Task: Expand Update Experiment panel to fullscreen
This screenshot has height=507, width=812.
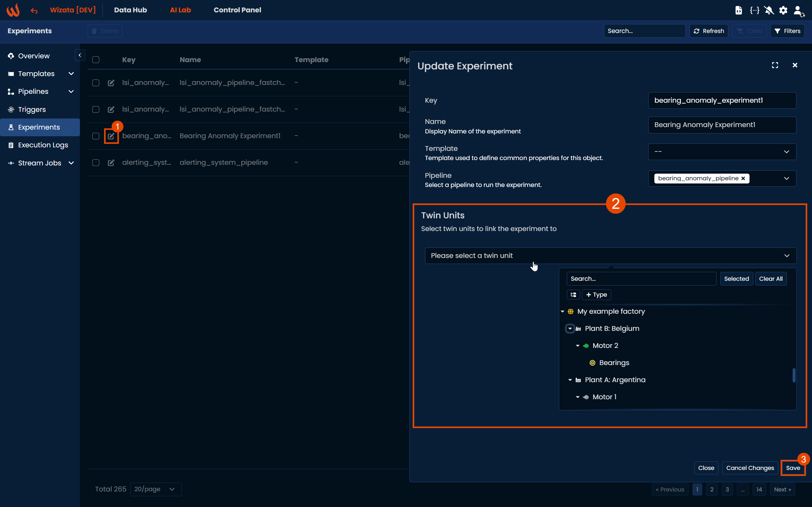Action: (x=775, y=65)
